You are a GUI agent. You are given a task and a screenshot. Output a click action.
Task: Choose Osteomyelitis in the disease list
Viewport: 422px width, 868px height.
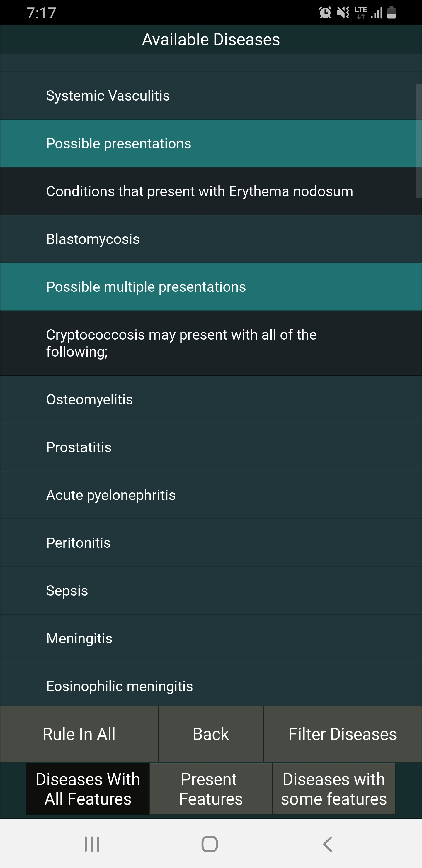point(89,400)
